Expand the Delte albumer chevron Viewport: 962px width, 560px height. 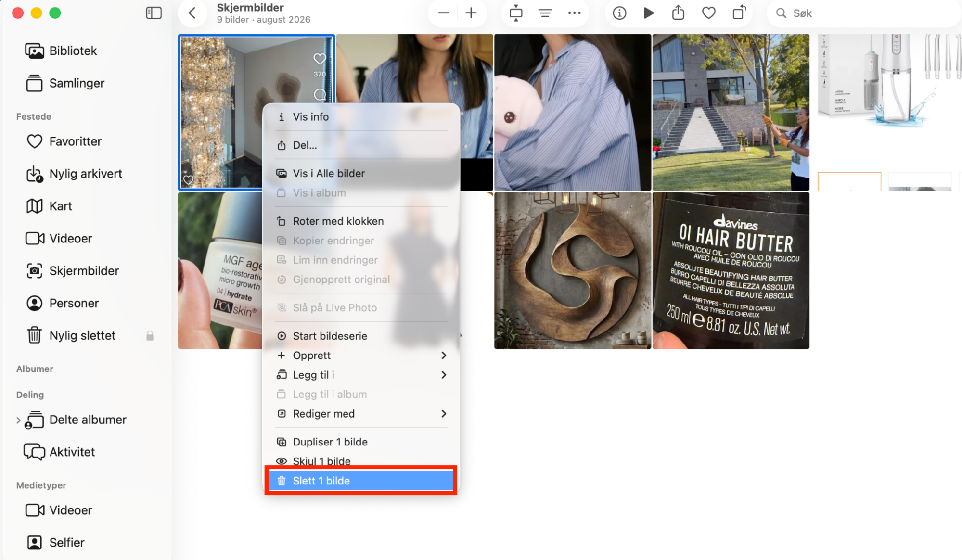coord(18,420)
